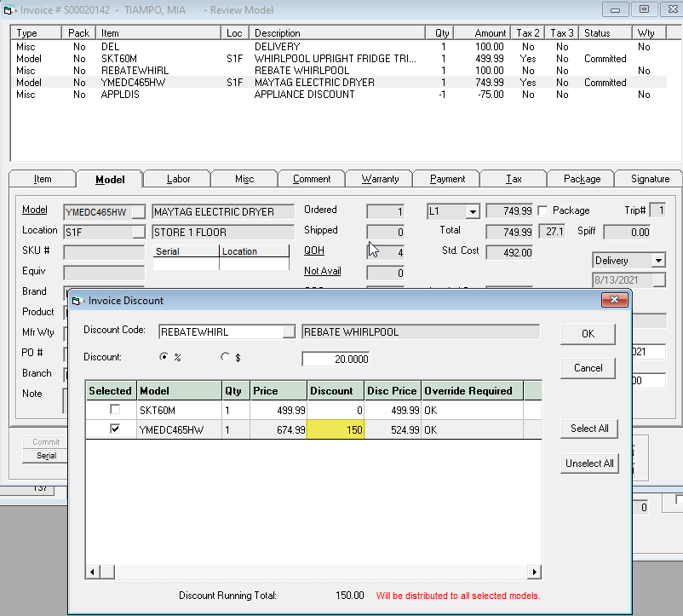Confirm discount with the OK button
Screen dimensions: 683x616
(x=588, y=334)
